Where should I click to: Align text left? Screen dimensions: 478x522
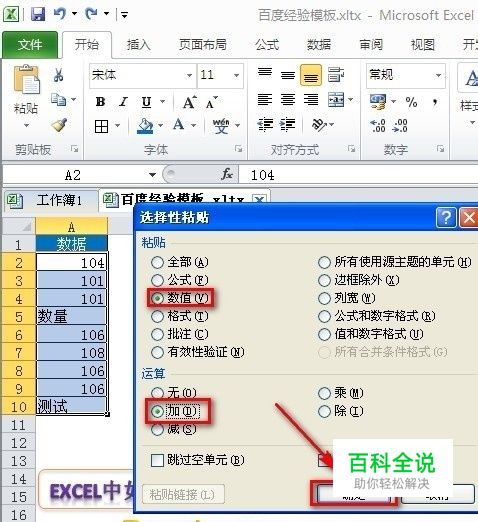tap(265, 99)
